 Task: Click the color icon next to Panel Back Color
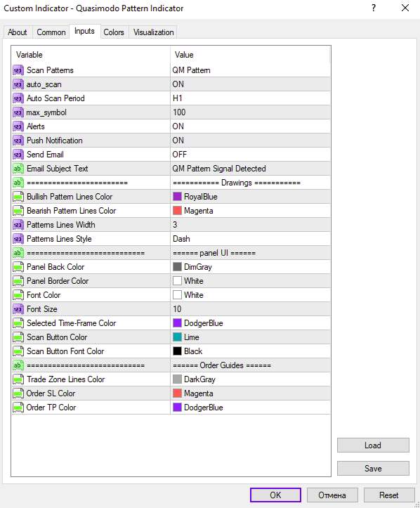[18, 267]
